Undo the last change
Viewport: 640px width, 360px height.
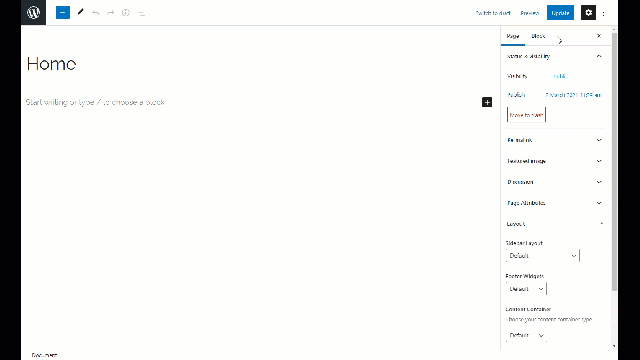[96, 13]
